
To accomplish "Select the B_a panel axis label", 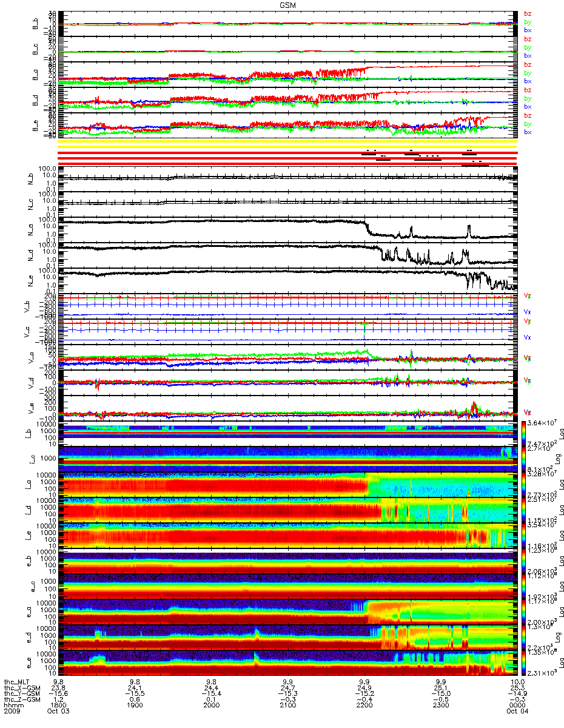I will pyautogui.click(x=35, y=74).
